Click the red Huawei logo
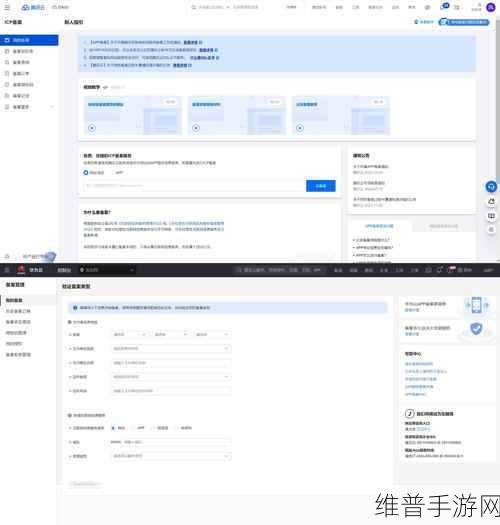Screen dimensions: 500x525 [21, 270]
